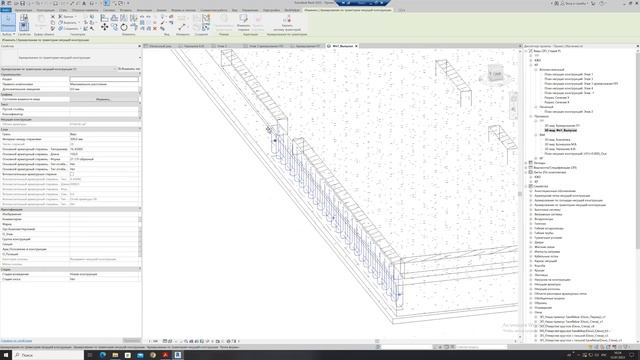Click the Undo icon in quick access toolbar
The width and height of the screenshot is (640, 360).
[38, 3]
